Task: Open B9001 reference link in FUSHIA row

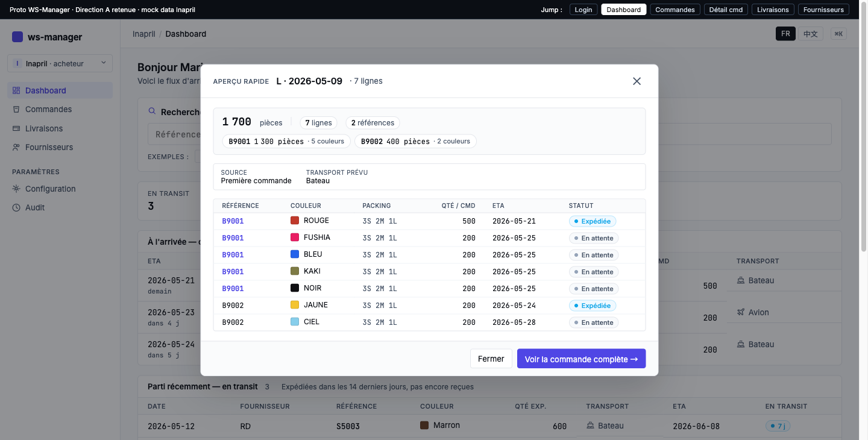Action: 233,238
